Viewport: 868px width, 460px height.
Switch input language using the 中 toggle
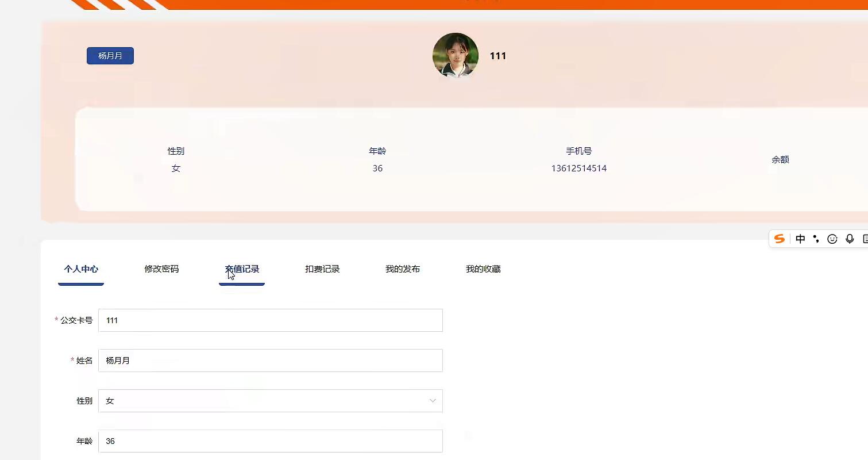[x=800, y=239]
